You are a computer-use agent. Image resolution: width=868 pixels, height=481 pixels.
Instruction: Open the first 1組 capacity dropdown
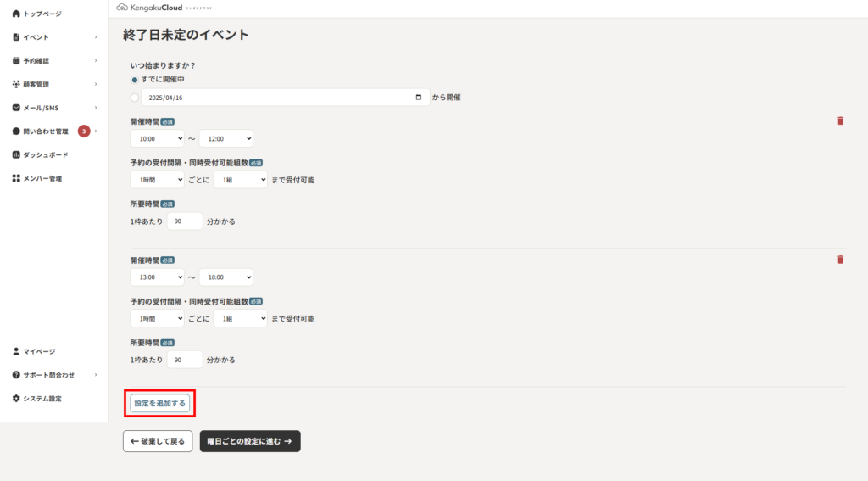pos(240,180)
